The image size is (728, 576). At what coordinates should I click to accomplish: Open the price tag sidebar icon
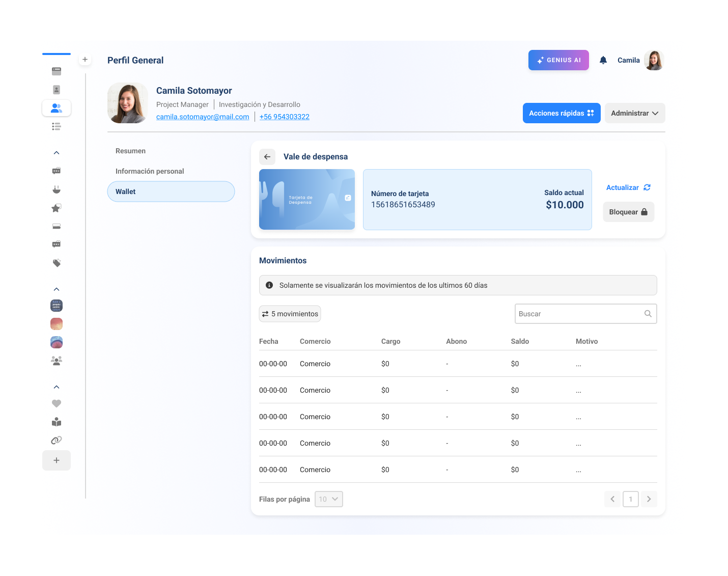(57, 263)
